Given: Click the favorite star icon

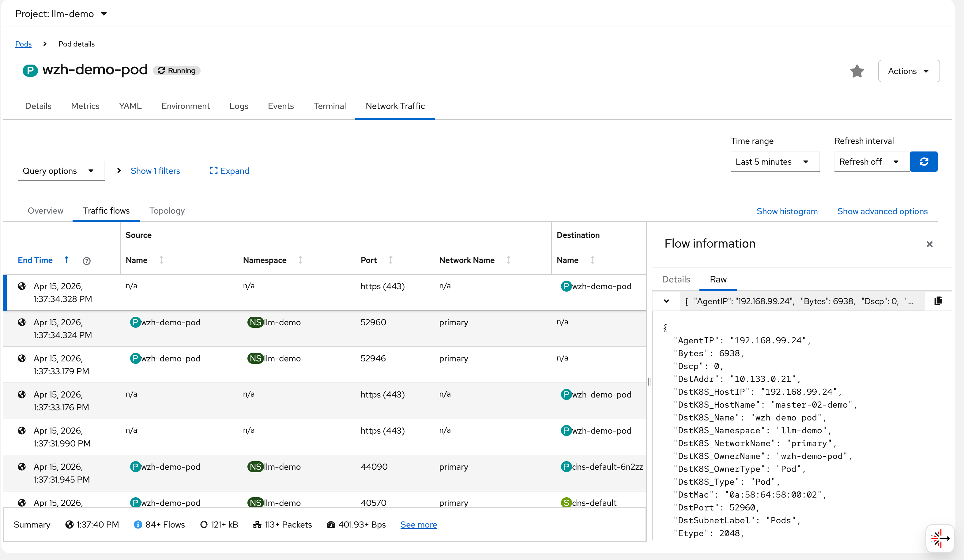Looking at the screenshot, I should [x=857, y=71].
